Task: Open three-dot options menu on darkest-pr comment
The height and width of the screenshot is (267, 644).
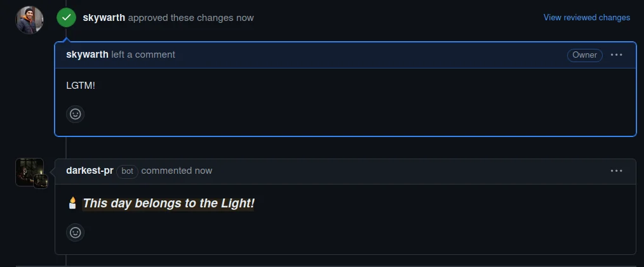Action: (616, 171)
